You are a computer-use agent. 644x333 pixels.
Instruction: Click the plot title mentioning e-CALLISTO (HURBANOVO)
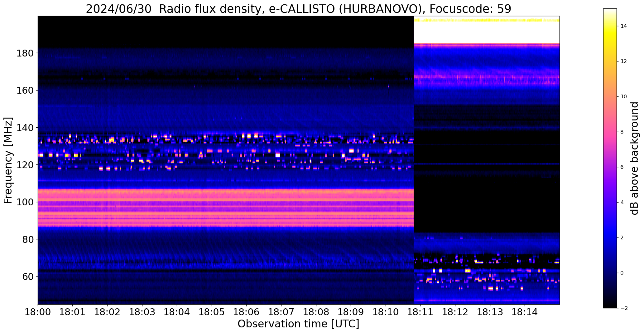(x=298, y=9)
